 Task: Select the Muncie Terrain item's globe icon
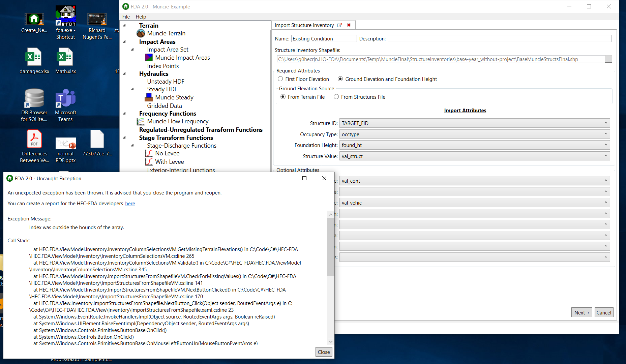pos(141,33)
